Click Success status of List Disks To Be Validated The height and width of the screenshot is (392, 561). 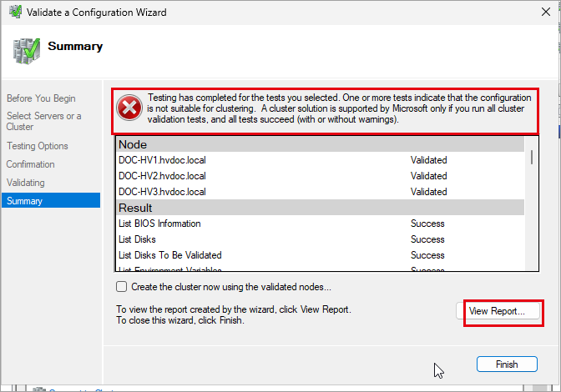[x=427, y=254]
